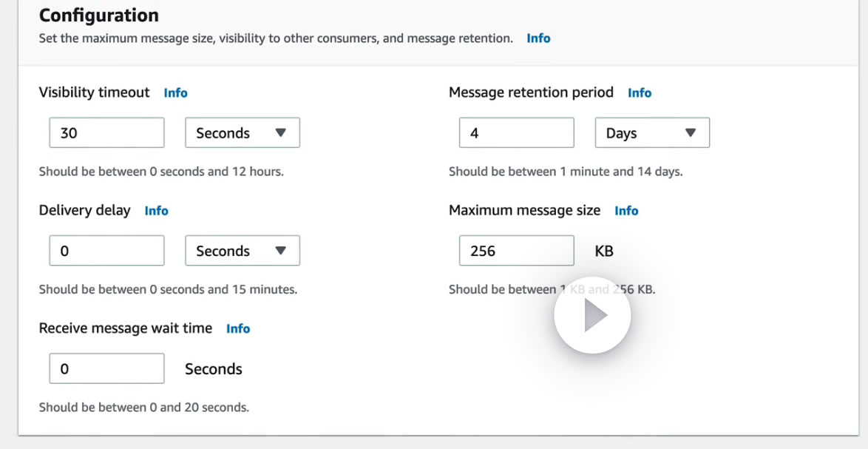Open Delivery delay Info link

pyautogui.click(x=156, y=211)
